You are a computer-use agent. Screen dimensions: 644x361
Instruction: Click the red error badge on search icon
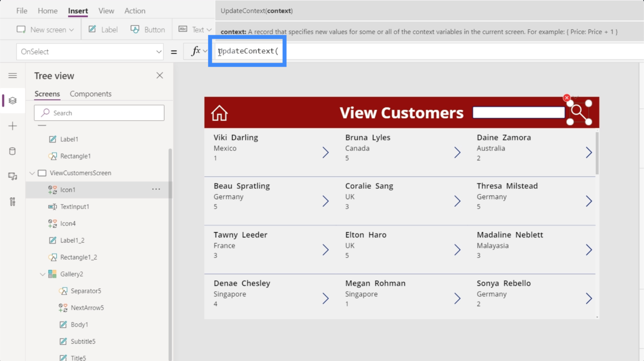(x=567, y=98)
